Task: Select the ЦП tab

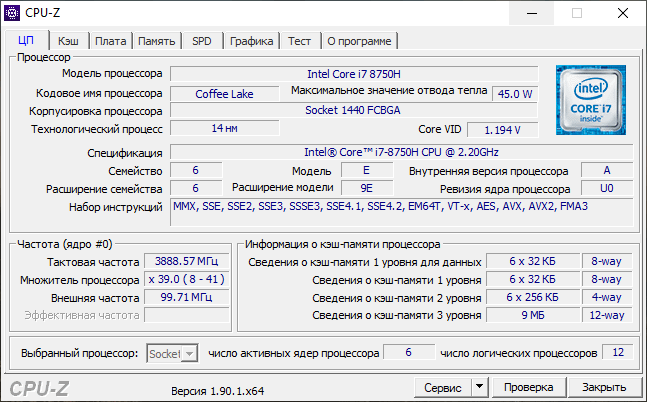Action: (x=26, y=40)
